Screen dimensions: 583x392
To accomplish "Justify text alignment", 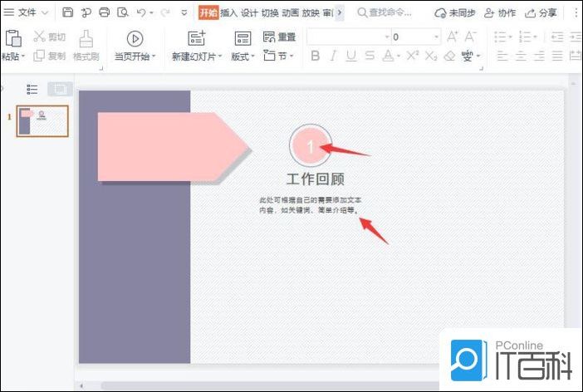I will [x=557, y=56].
